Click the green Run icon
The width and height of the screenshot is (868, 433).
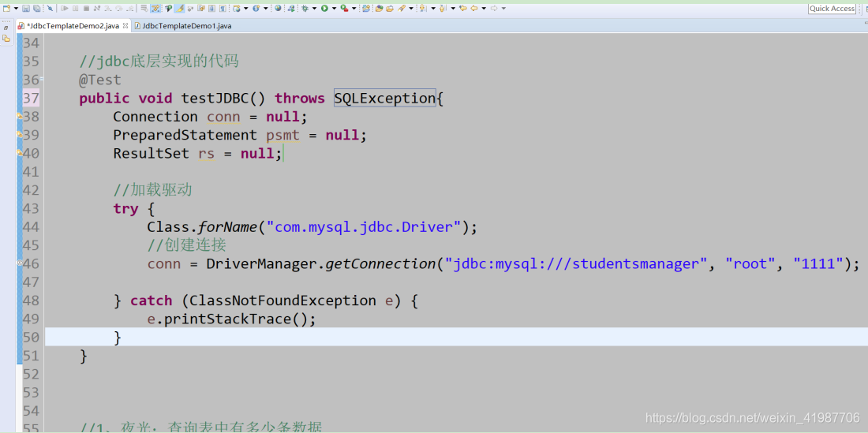[324, 9]
